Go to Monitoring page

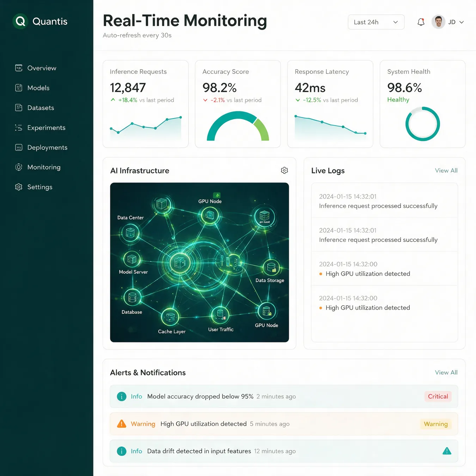click(44, 167)
